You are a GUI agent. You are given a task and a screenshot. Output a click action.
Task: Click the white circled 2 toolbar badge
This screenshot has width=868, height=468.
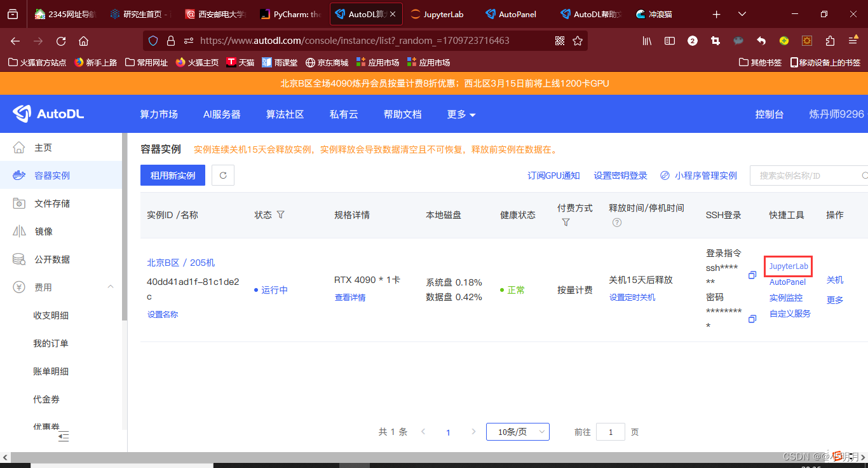coord(693,41)
